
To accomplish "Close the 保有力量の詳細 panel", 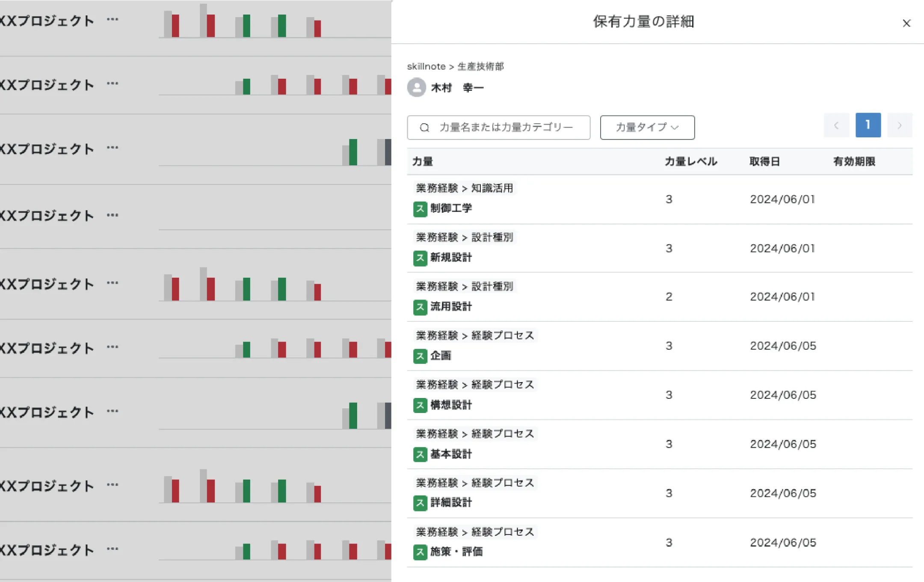I will pos(906,24).
